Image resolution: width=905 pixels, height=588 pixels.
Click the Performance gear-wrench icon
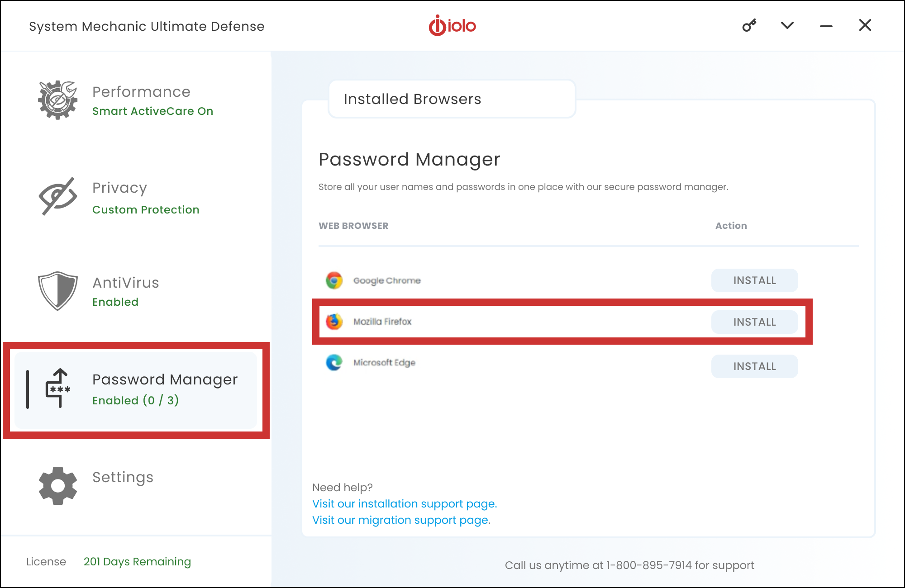(x=58, y=100)
